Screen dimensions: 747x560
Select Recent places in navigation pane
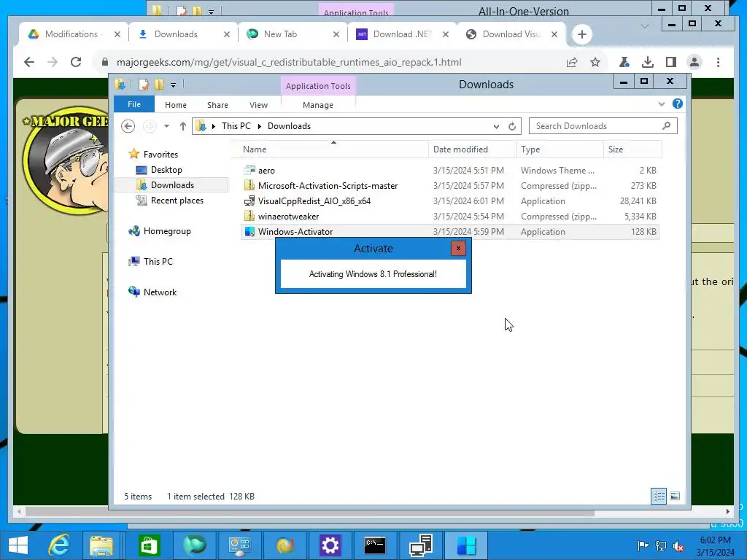[x=177, y=201]
